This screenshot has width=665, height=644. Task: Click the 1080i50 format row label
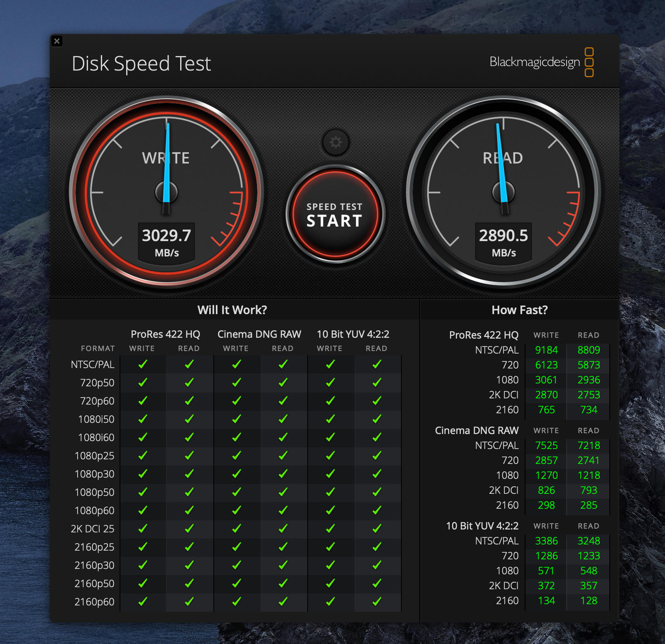click(x=96, y=419)
